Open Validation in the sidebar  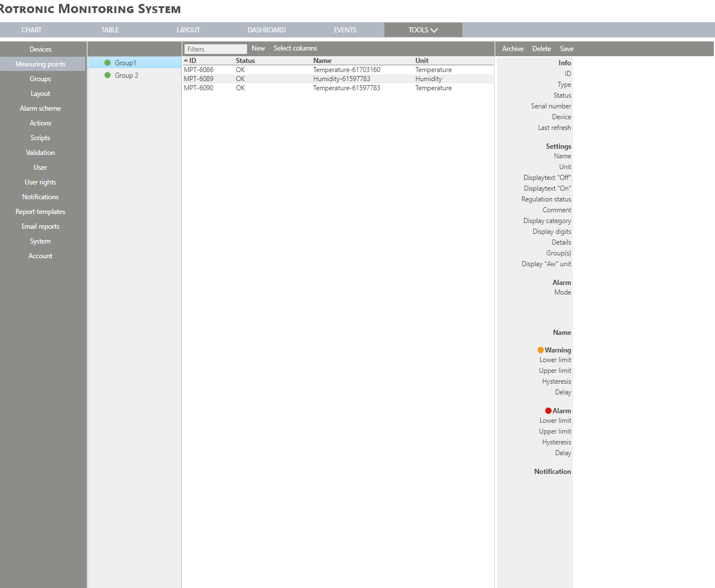tap(40, 153)
